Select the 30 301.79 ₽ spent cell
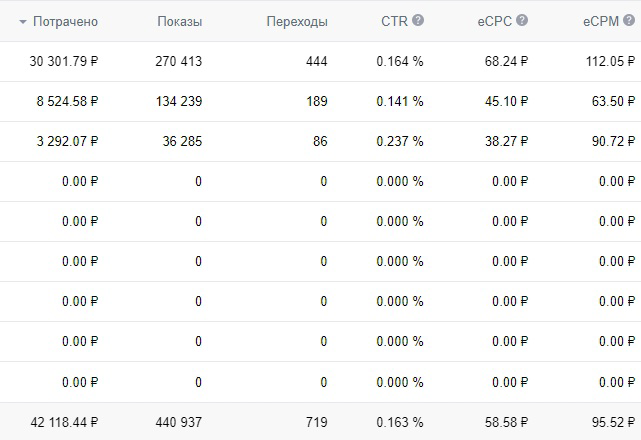The image size is (641, 440). click(x=64, y=61)
